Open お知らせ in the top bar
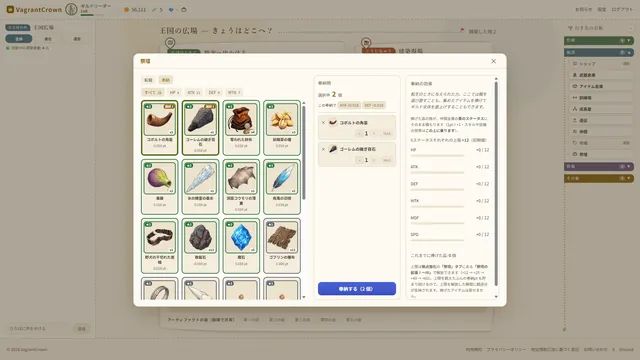 584,9
